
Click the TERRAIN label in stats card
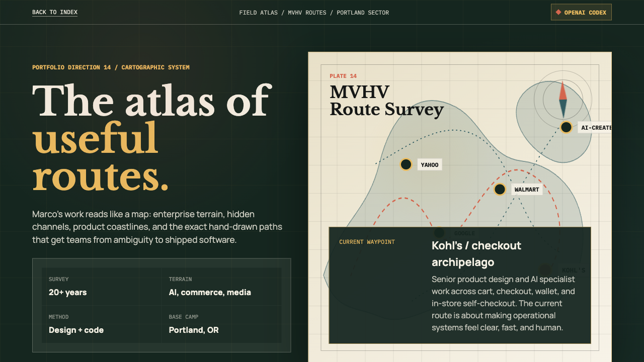[180, 279]
